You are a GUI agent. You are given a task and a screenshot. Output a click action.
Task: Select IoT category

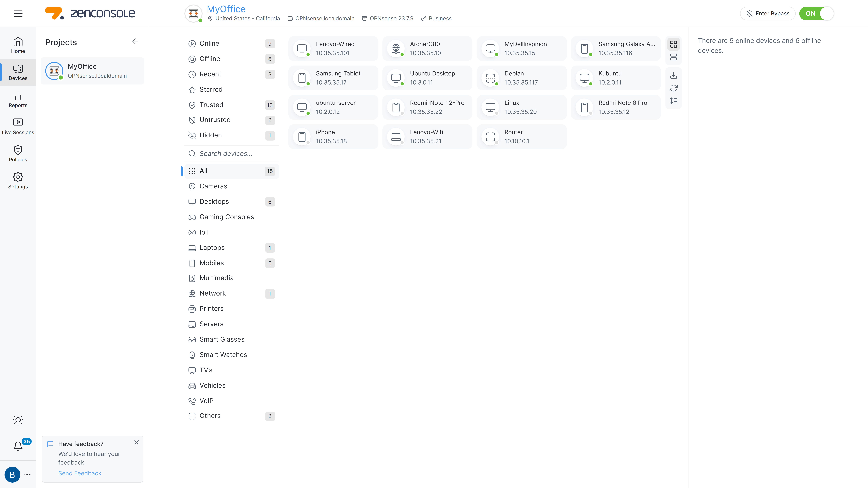pyautogui.click(x=232, y=232)
